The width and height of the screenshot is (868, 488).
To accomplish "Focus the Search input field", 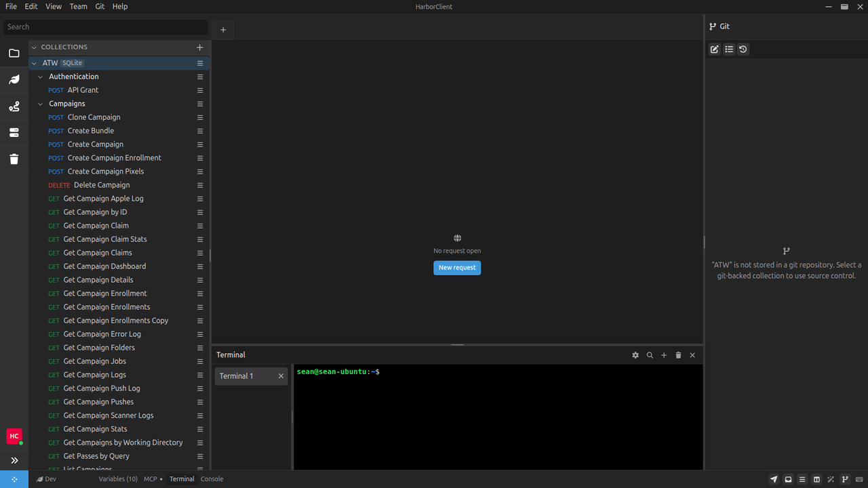I will pos(105,27).
